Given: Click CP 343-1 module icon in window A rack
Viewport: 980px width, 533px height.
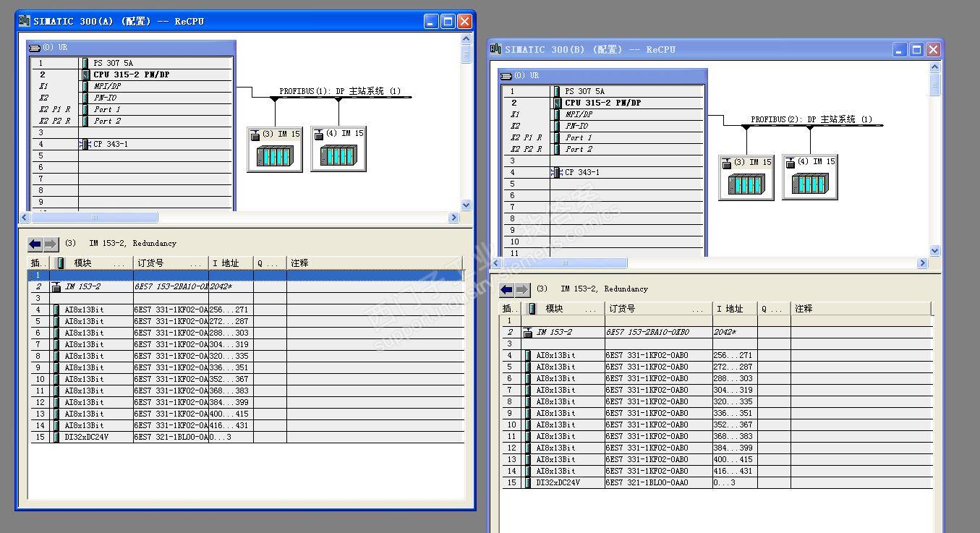Looking at the screenshot, I should pos(85,144).
